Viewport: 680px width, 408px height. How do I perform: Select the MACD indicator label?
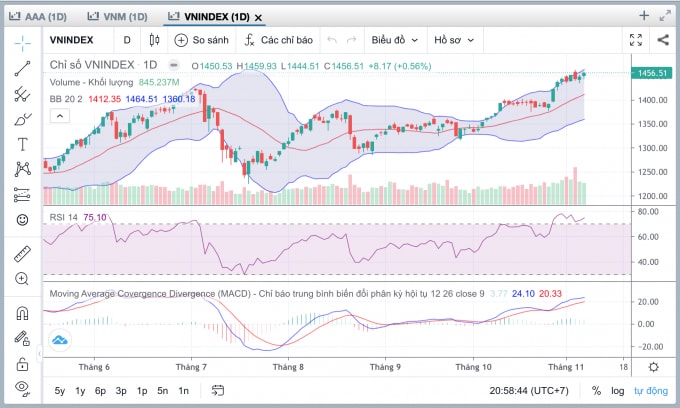(267, 294)
